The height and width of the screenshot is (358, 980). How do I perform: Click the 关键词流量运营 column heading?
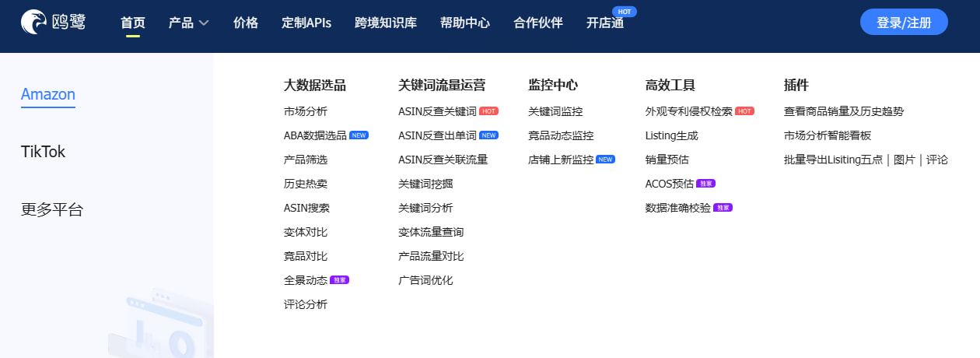pyautogui.click(x=442, y=85)
